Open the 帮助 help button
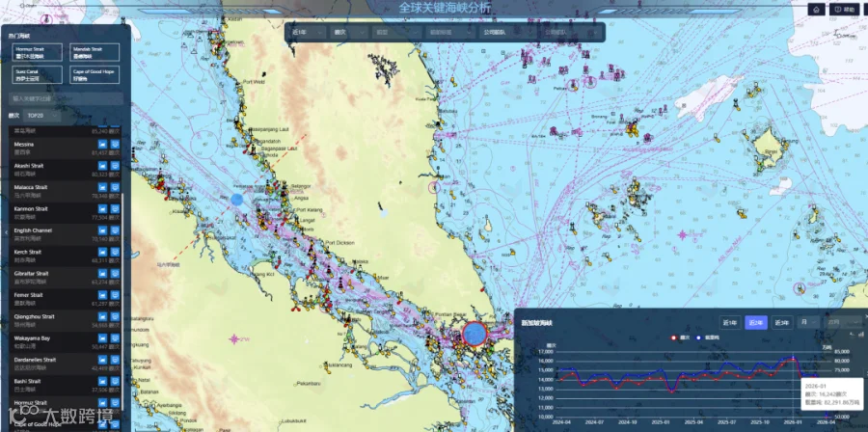This screenshot has height=432, width=868. coord(844,10)
